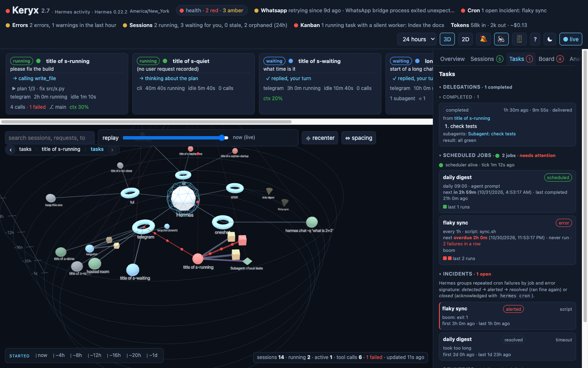Collapse the INCIDENTS section
This screenshot has width=588, height=368.
[465, 274]
